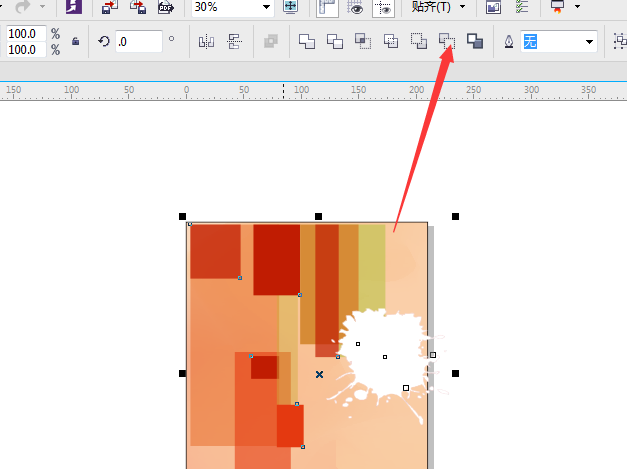Apply Front Minus Back

(419, 41)
